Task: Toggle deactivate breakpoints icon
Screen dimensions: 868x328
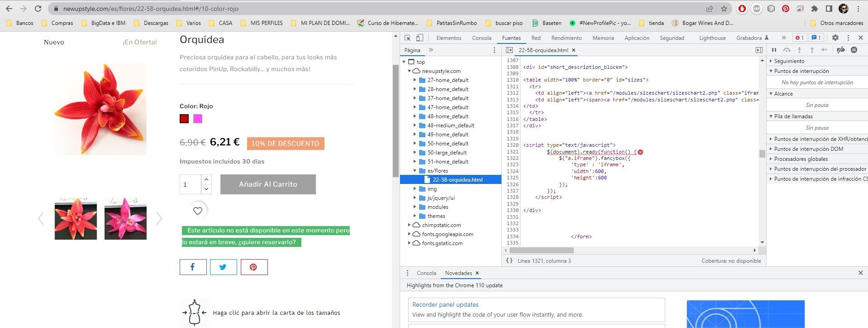Action: point(840,50)
